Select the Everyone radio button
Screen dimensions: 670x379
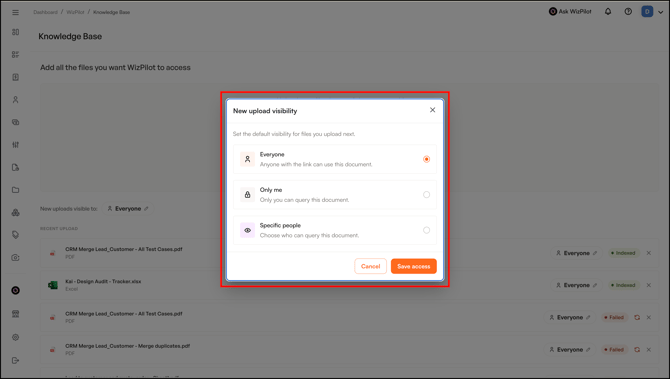(426, 159)
